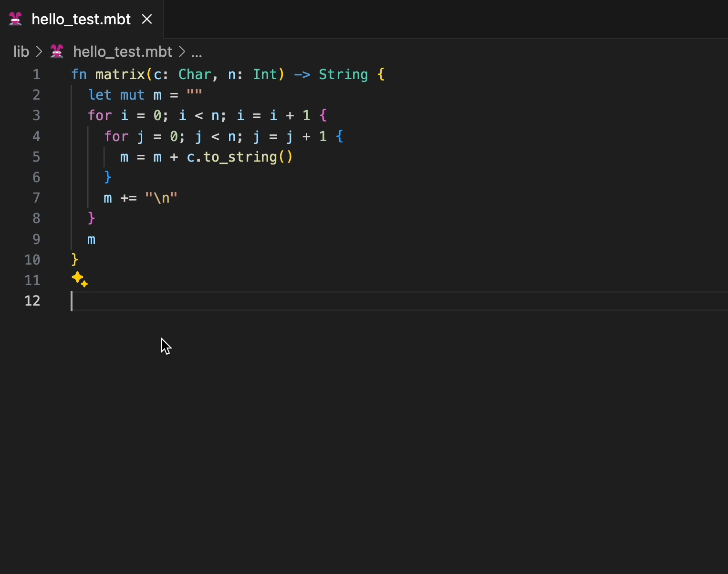
Task: Click the closing yellow brace on line 10
Action: 75,260
